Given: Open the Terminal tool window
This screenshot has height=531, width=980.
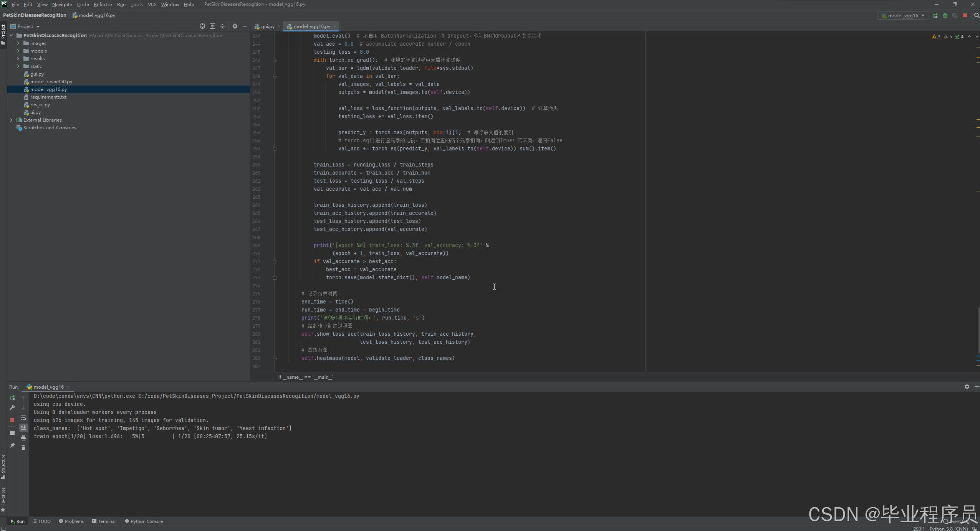Looking at the screenshot, I should click(x=104, y=521).
